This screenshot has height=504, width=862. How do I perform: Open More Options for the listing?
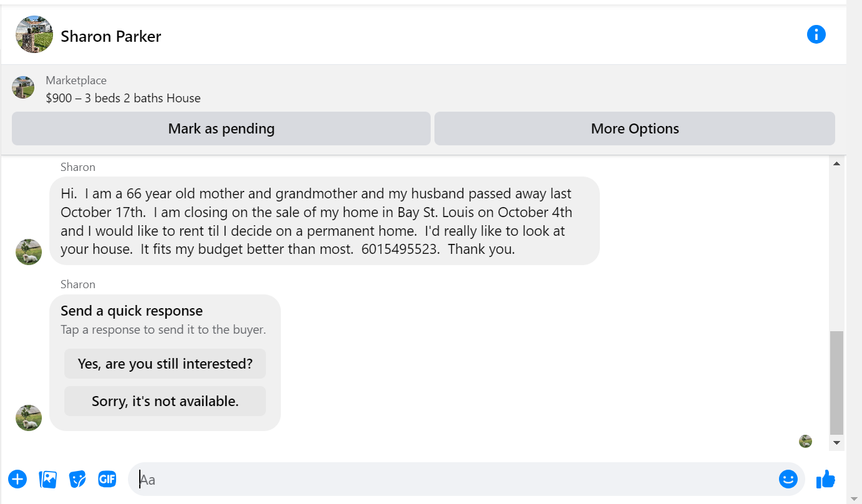635,128
